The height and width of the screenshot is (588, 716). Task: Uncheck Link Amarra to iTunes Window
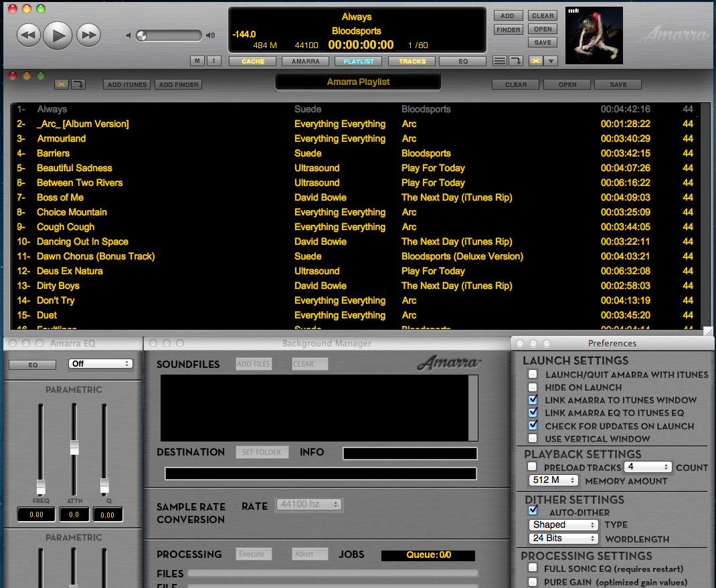533,400
